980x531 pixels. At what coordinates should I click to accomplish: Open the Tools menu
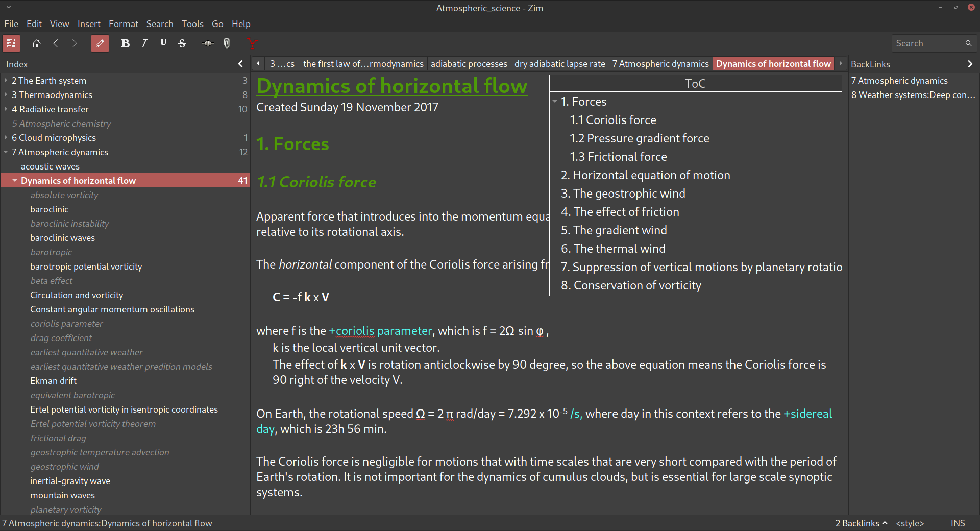tap(192, 23)
